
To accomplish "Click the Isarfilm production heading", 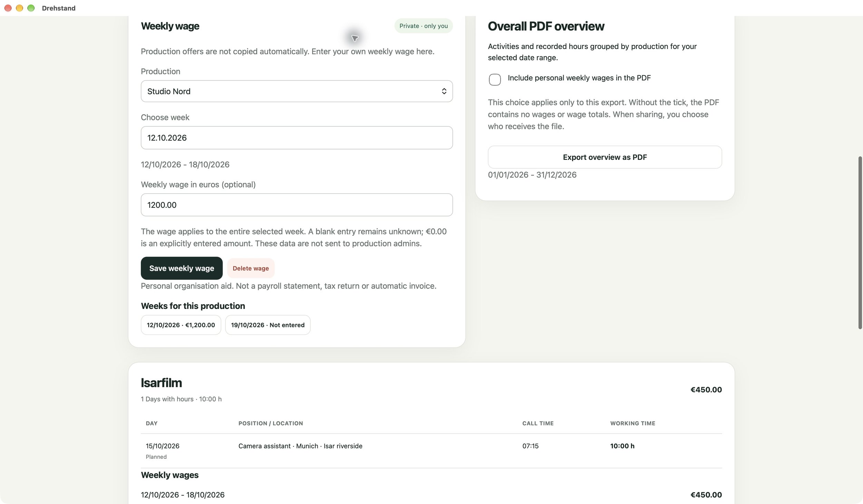I will pos(161,383).
